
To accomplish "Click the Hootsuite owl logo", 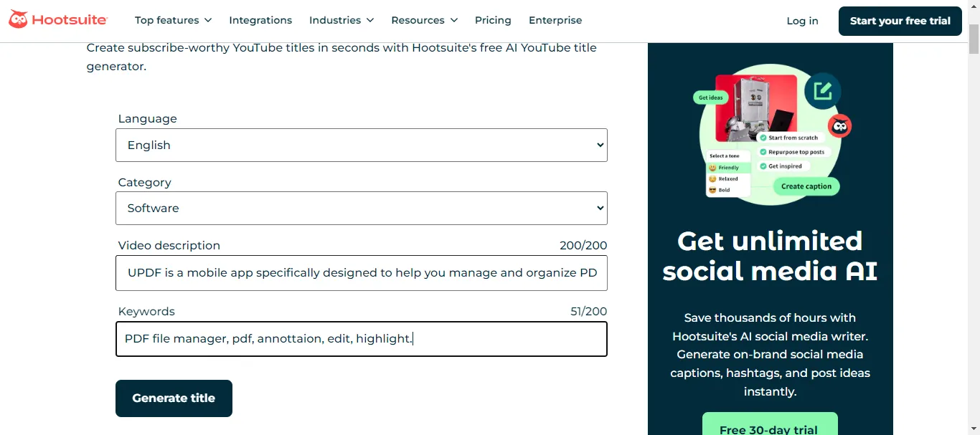I will click(x=19, y=20).
